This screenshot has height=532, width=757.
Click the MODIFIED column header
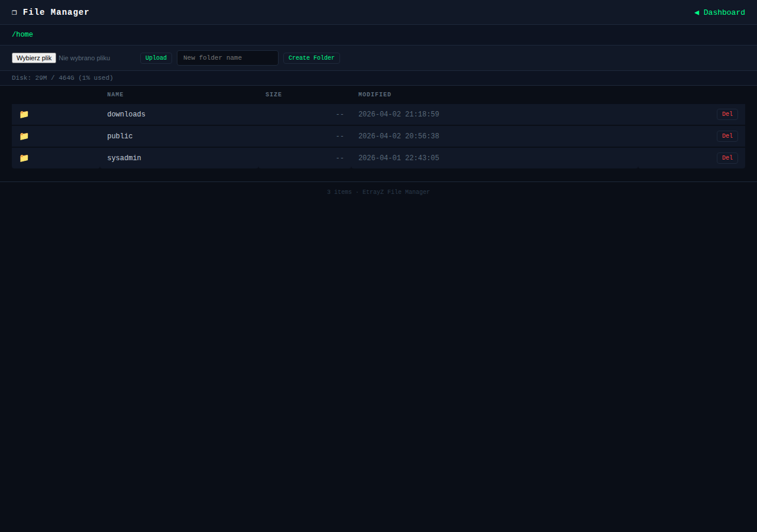(374, 94)
